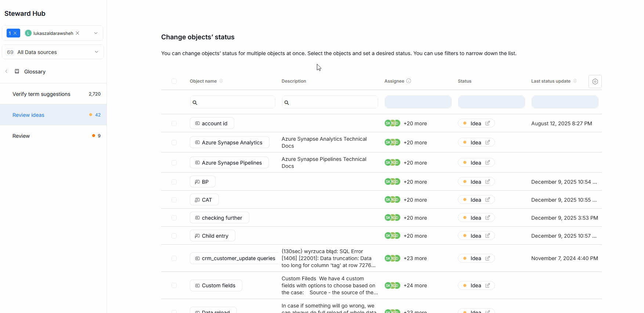Click the lukaszaldarawsheh avatar icon
Screen dimensions: 644x313
[28, 33]
